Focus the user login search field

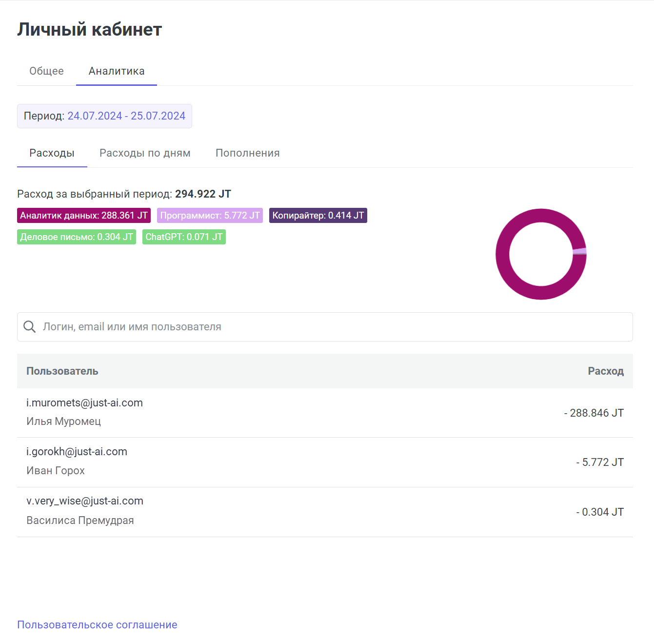click(332, 327)
